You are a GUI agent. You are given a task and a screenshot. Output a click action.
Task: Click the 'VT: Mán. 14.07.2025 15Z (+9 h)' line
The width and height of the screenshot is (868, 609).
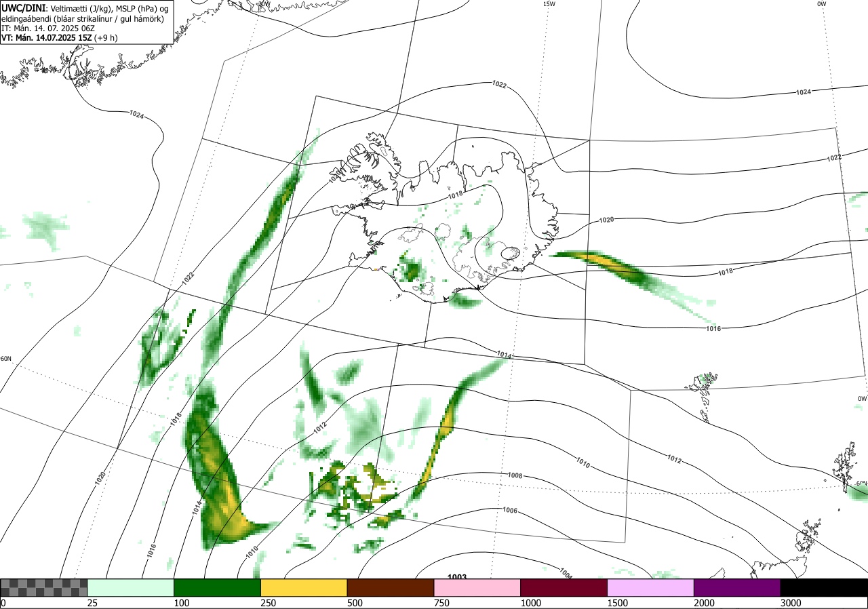[60, 38]
